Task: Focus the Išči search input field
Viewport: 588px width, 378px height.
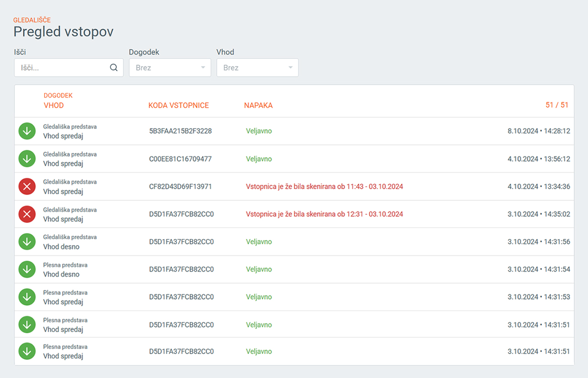Action: (x=61, y=68)
